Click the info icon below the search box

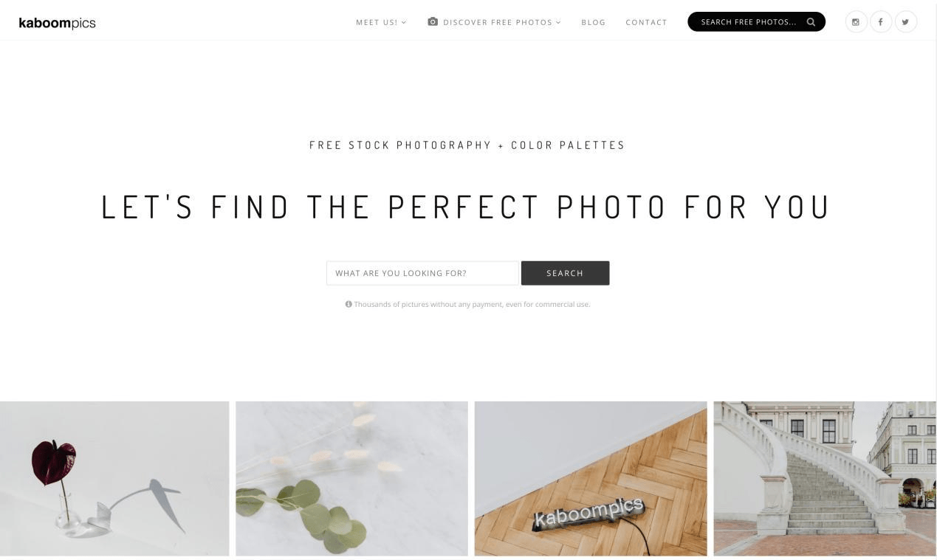(x=349, y=304)
